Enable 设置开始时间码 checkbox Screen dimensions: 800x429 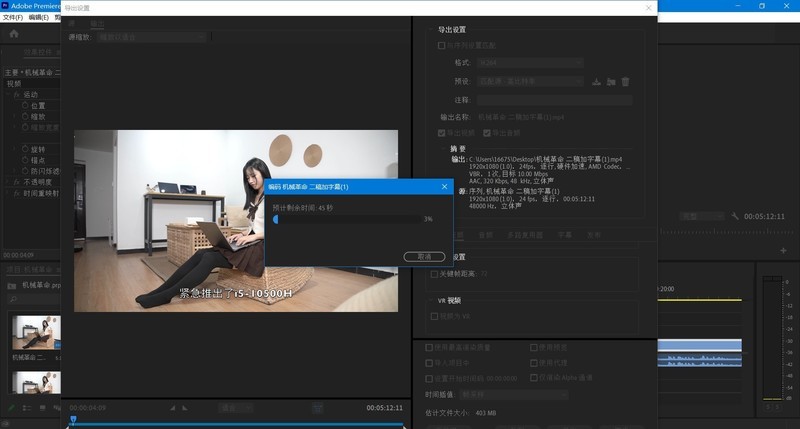[x=429, y=378]
